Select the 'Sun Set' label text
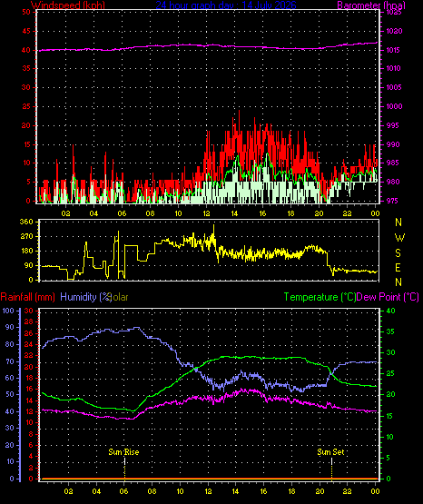The image size is (423, 504). (330, 452)
